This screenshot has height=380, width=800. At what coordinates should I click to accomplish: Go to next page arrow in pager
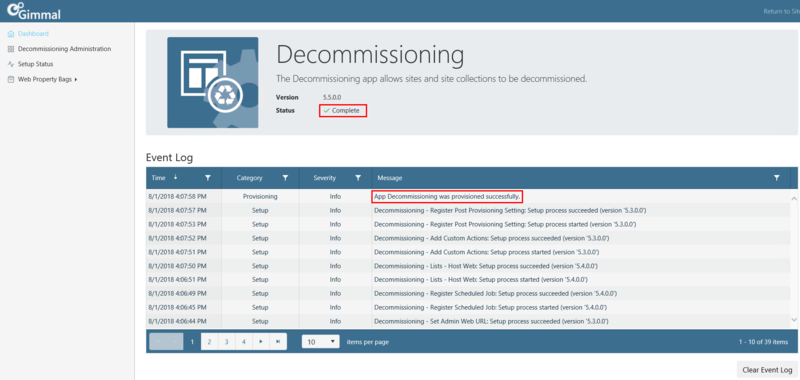[261, 342]
